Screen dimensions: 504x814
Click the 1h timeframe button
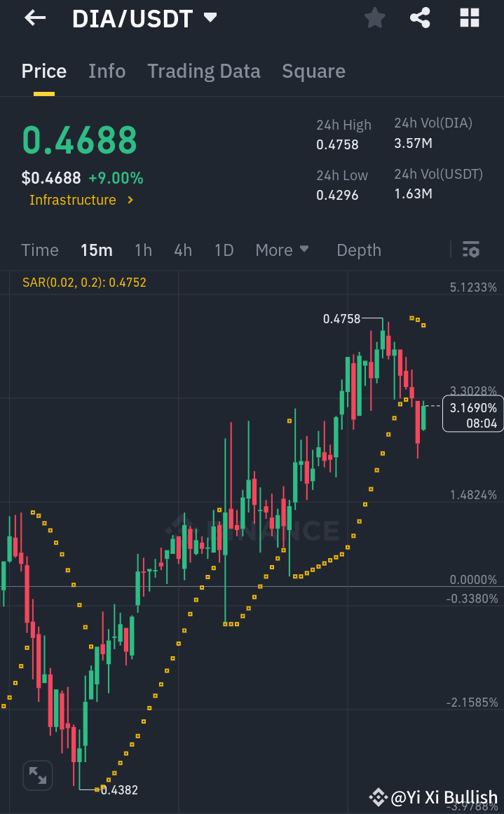coord(143,250)
